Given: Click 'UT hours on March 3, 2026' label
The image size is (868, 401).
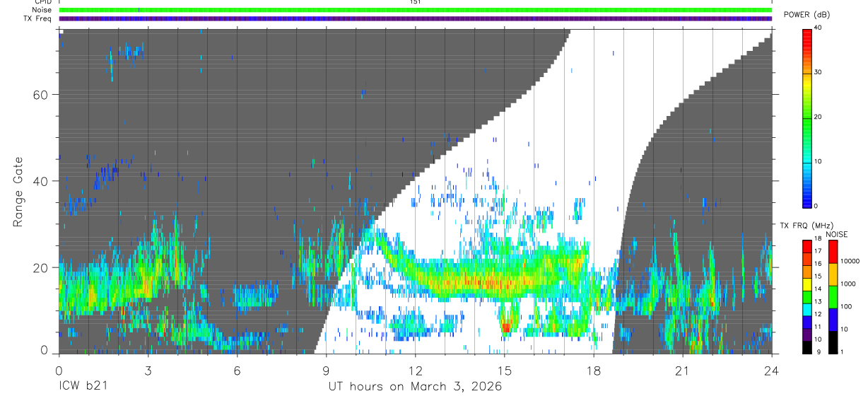Looking at the screenshot, I should coord(415,387).
